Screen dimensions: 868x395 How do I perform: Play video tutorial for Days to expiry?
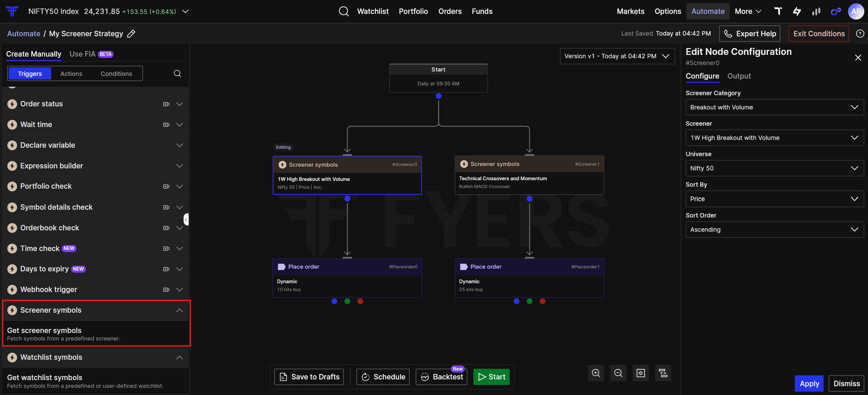pyautogui.click(x=166, y=269)
